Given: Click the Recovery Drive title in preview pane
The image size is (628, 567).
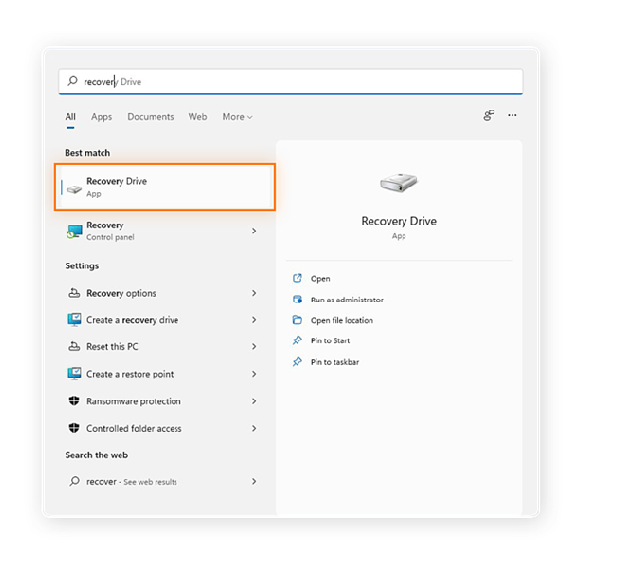Looking at the screenshot, I should click(399, 221).
